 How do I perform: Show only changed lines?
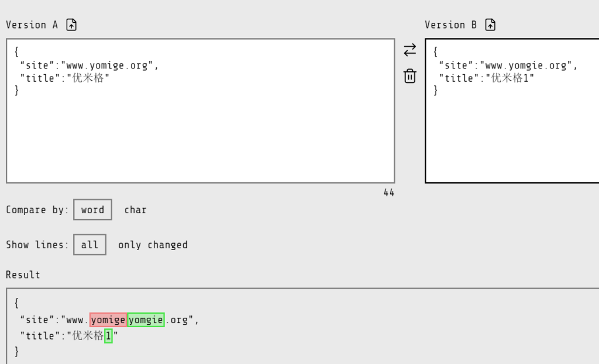[x=153, y=245]
